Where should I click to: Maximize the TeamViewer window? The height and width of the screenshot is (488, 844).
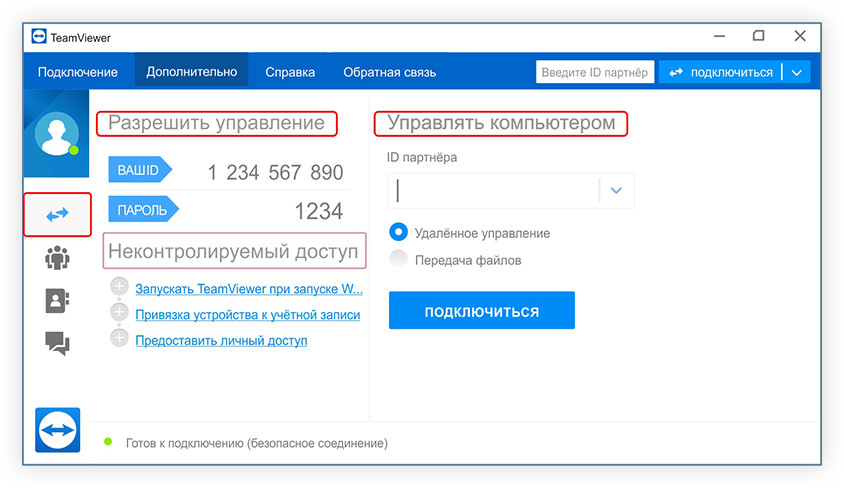(x=758, y=36)
